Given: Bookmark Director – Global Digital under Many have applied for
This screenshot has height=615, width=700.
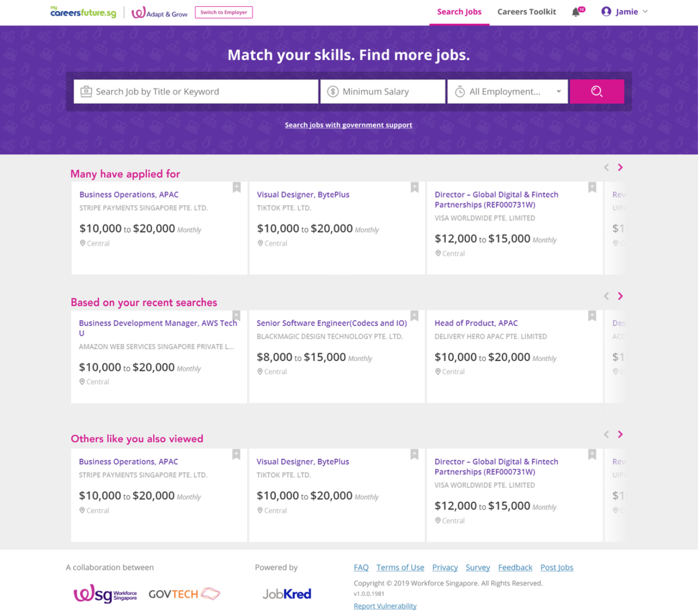Looking at the screenshot, I should (593, 188).
